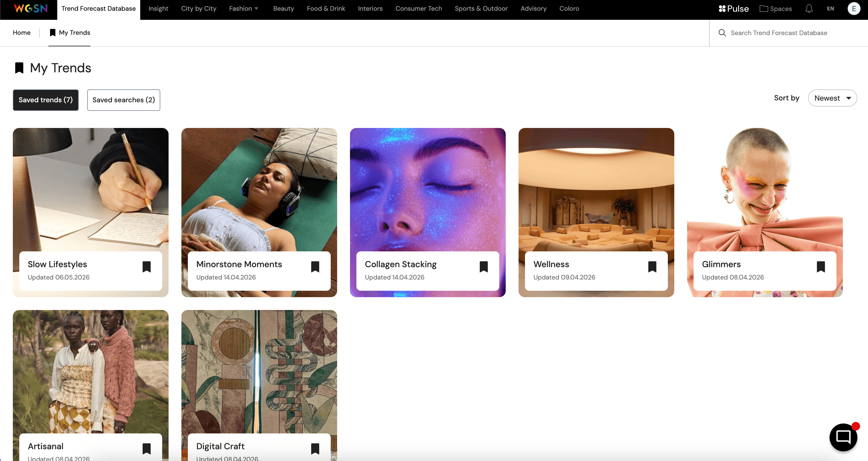This screenshot has width=868, height=461.
Task: Click the Slow Lifestyles title
Action: (57, 264)
